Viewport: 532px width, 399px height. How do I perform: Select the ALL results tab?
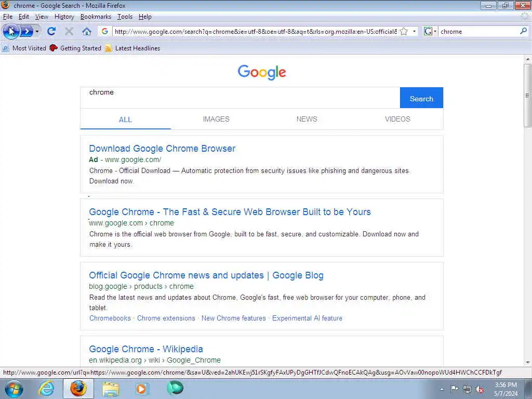coord(125,119)
